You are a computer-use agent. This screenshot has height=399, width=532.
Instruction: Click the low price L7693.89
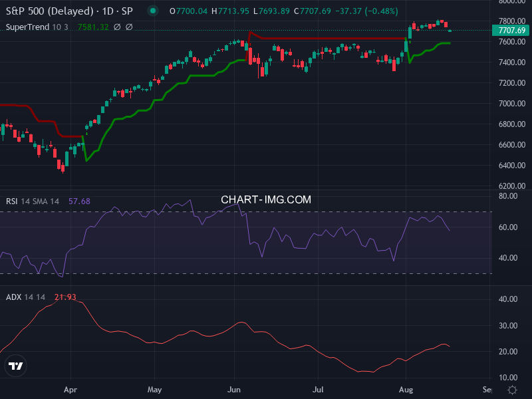point(271,11)
